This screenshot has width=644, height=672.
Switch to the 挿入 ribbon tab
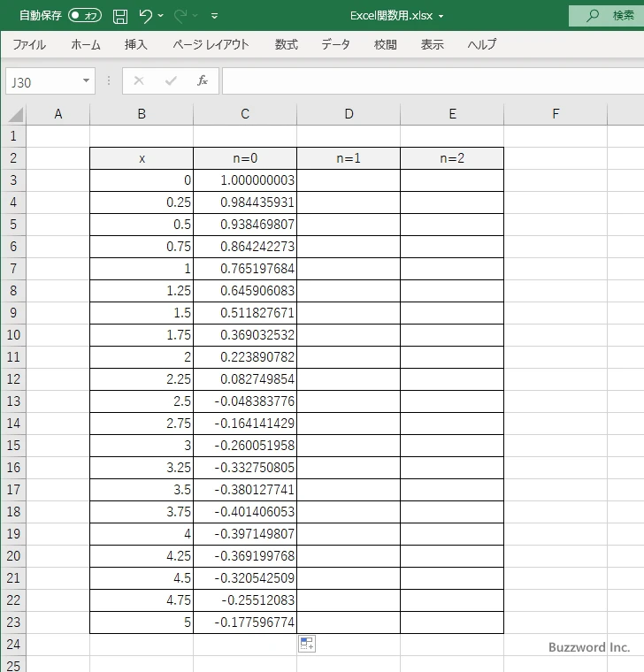136,44
